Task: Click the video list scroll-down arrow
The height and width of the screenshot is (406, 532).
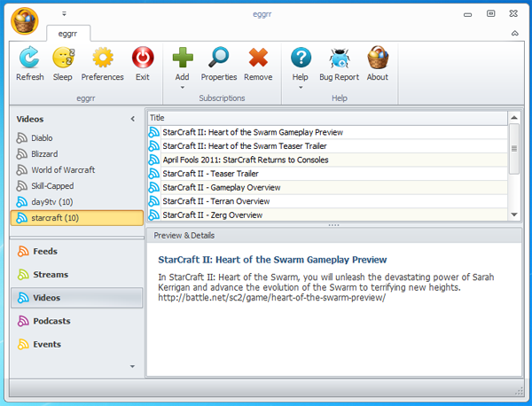Action: pyautogui.click(x=514, y=215)
